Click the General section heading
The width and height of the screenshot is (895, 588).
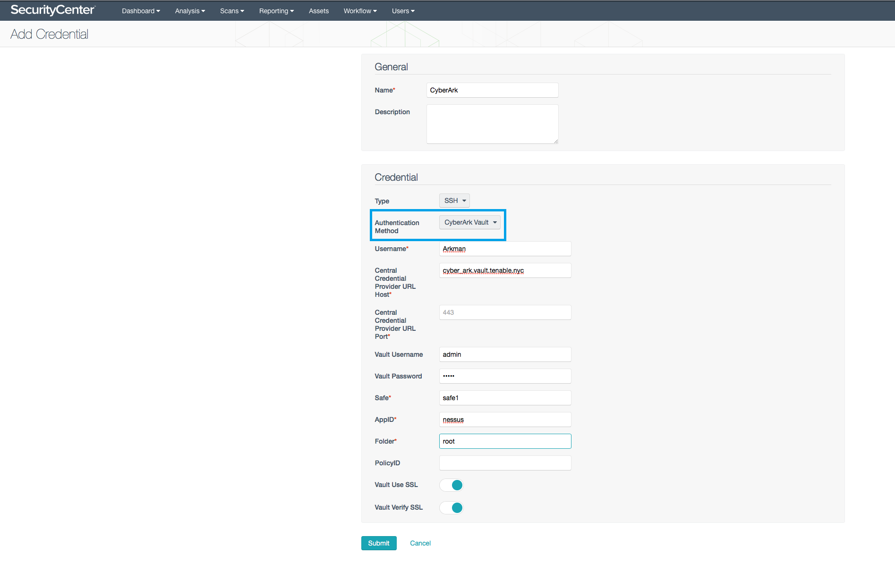[391, 67]
